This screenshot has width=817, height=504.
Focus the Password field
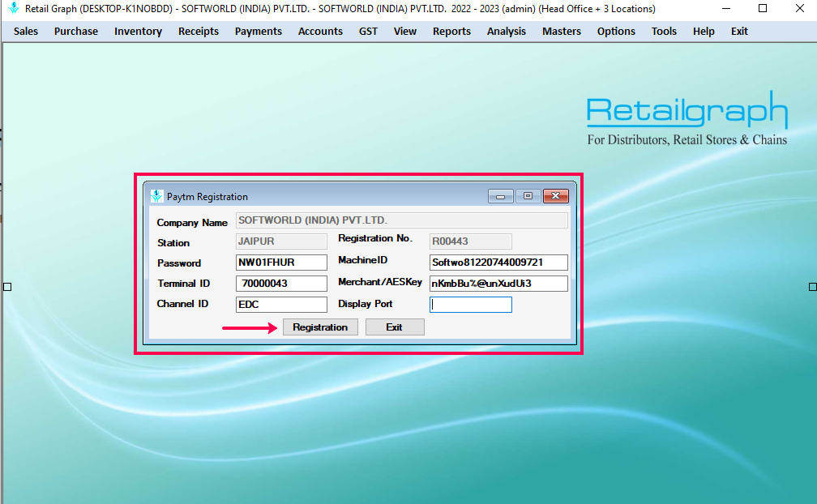pyautogui.click(x=281, y=263)
